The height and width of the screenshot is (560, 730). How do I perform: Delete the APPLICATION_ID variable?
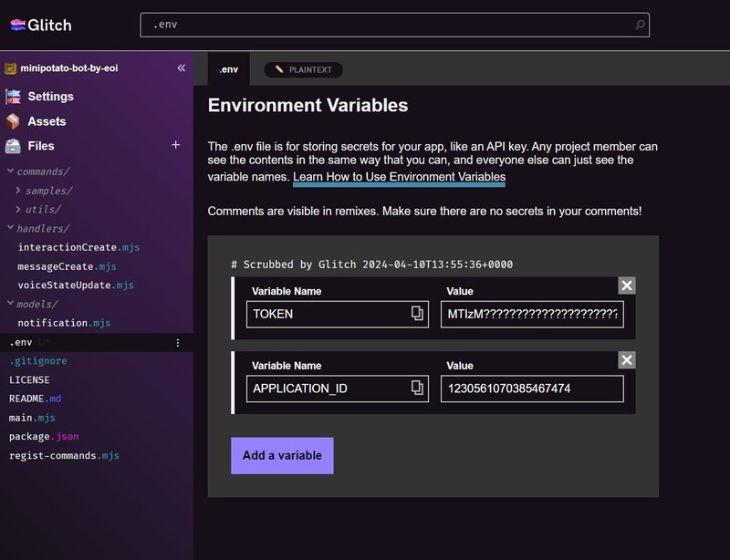627,360
